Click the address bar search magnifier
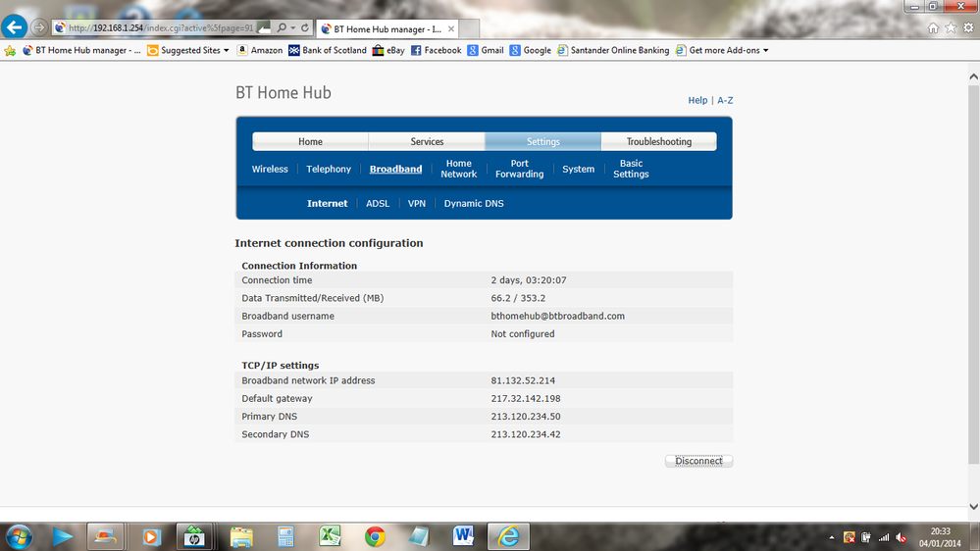The image size is (980, 551). coord(282,28)
